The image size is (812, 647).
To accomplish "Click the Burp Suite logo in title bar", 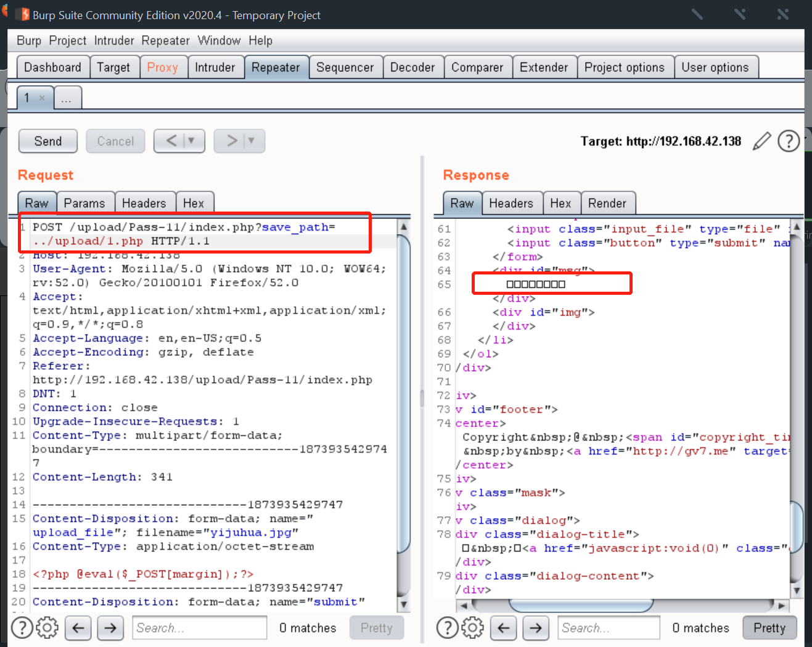I will [22, 14].
